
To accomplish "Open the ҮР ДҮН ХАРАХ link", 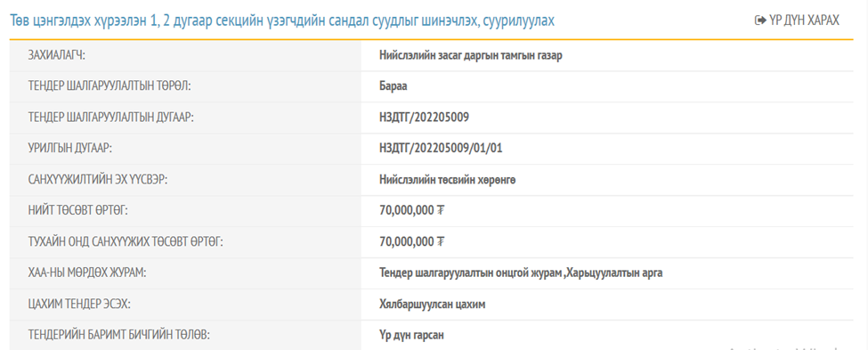I will click(797, 20).
